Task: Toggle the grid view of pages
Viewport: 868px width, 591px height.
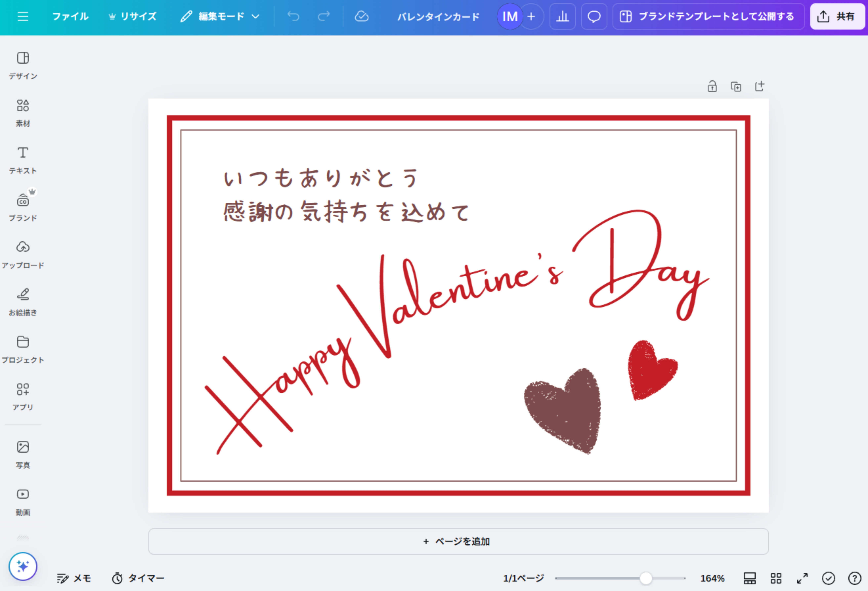Action: (x=776, y=578)
